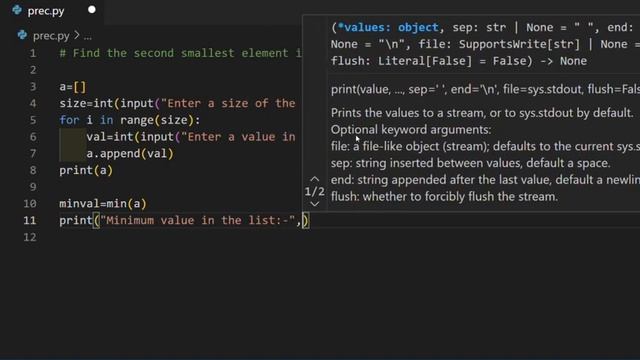Screen dimensions: 640x360
Task: Click 'Prints the values to a stream' description
Action: [x=482, y=113]
